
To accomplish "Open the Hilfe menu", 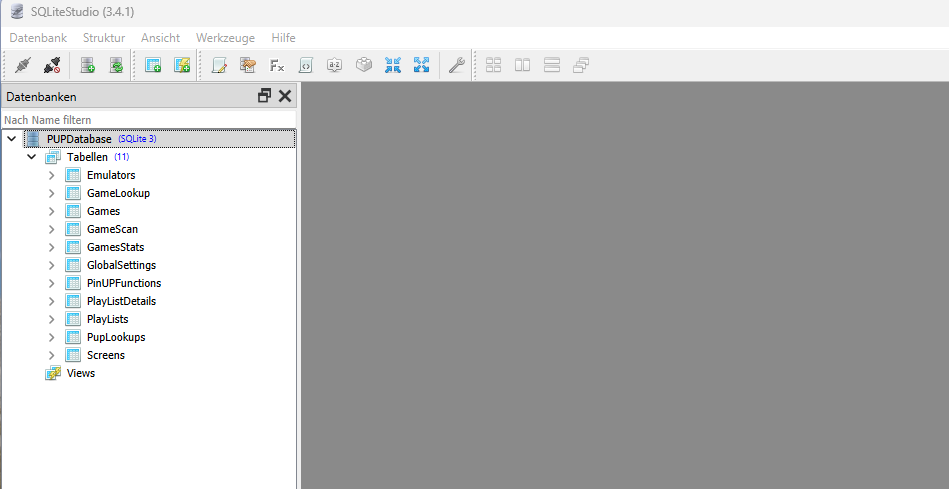I will pos(283,38).
